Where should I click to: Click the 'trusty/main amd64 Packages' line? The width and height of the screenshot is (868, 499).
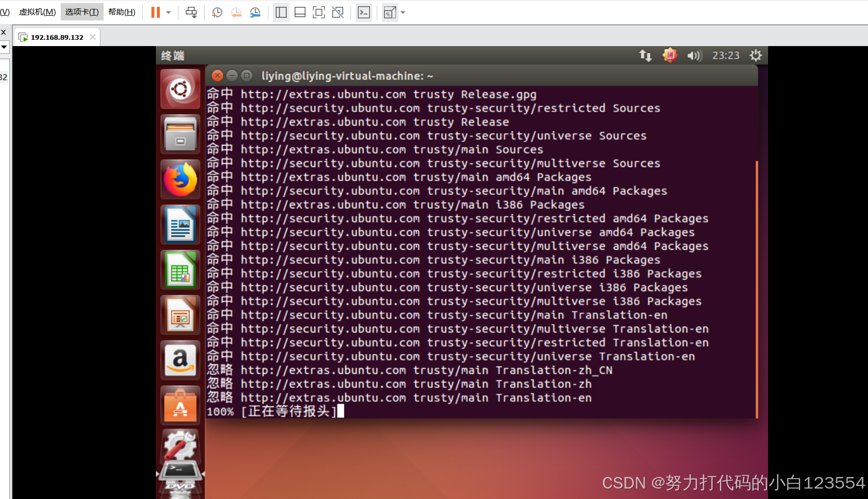coord(399,177)
